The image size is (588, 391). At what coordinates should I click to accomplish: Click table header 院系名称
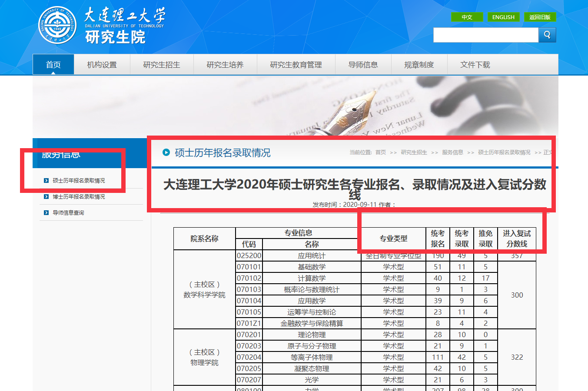[x=204, y=239]
